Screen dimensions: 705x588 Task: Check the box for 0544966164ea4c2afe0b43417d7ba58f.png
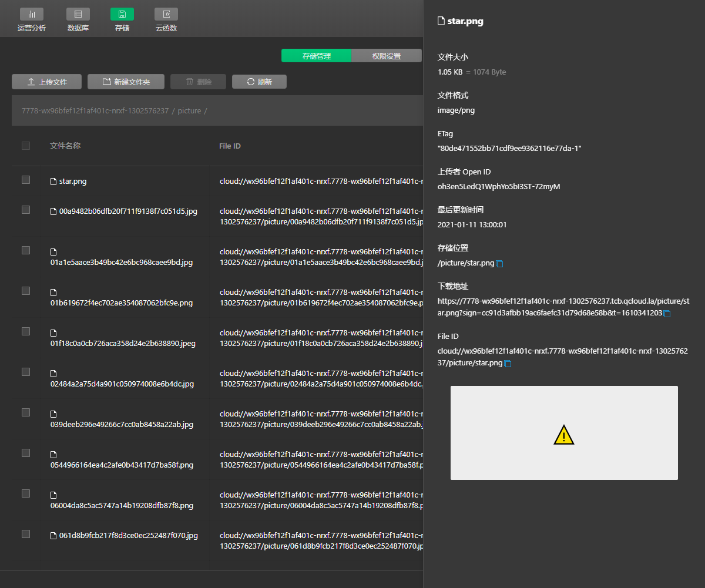[x=26, y=453]
